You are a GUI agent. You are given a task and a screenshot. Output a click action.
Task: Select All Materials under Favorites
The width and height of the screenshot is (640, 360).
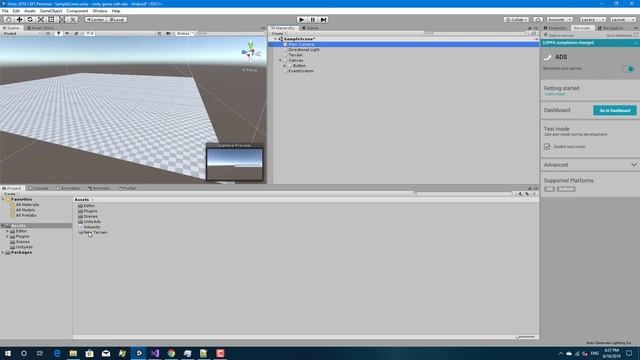click(x=27, y=204)
